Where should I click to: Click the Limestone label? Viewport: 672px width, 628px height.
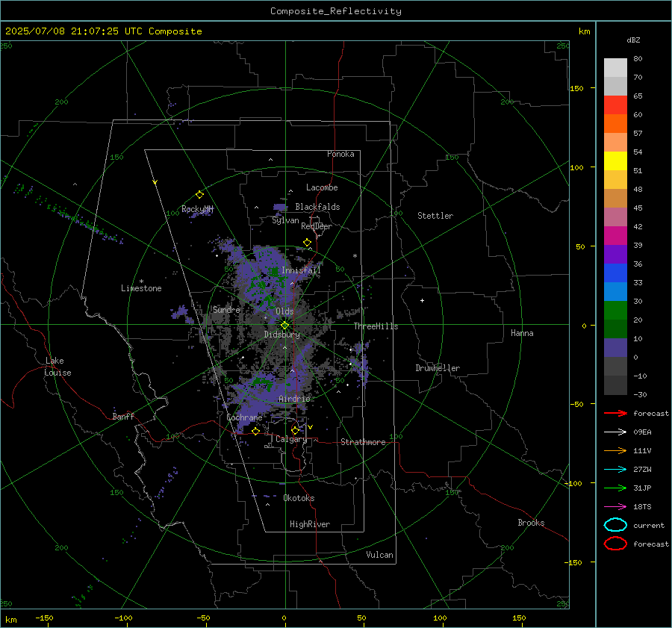pos(141,288)
